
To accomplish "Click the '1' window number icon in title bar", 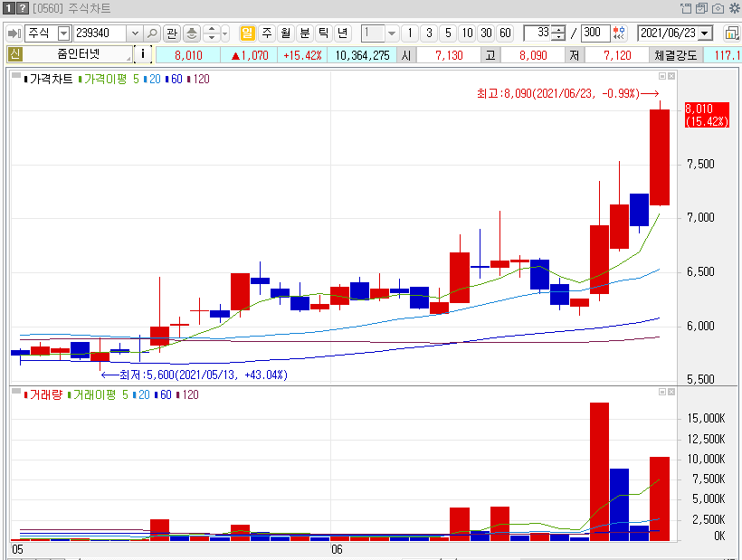I will 8,8.
